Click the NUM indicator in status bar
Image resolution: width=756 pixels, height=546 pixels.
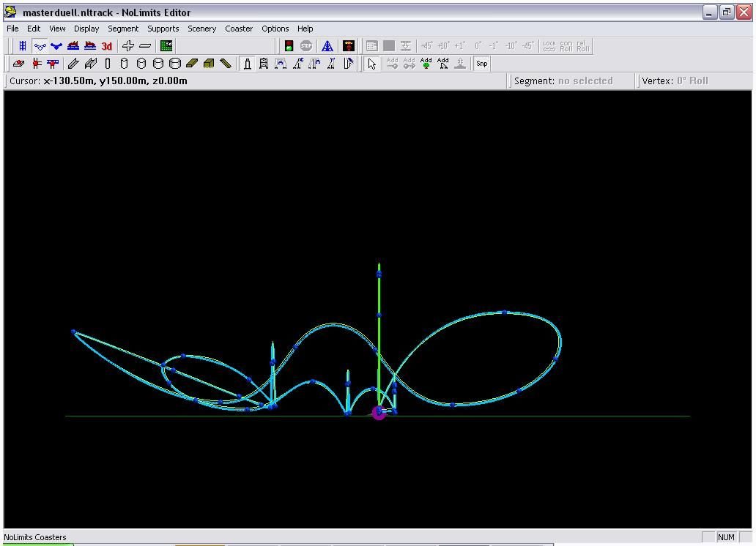pyautogui.click(x=726, y=536)
